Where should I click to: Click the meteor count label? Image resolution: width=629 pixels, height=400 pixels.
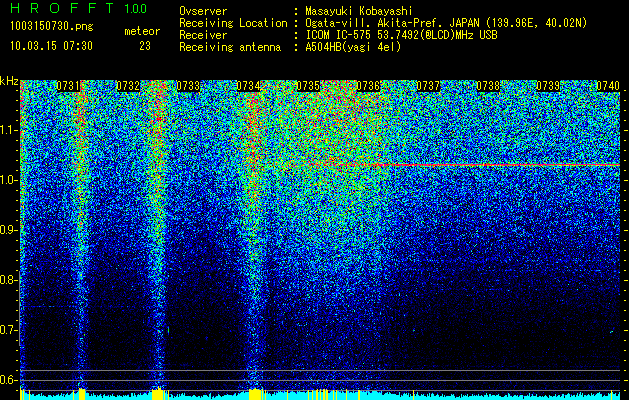pos(142,31)
